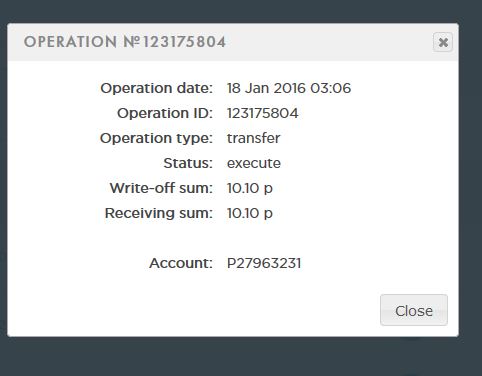The width and height of the screenshot is (482, 376).
Task: Click the dark backdrop outside the dialog
Action: click(233, 357)
